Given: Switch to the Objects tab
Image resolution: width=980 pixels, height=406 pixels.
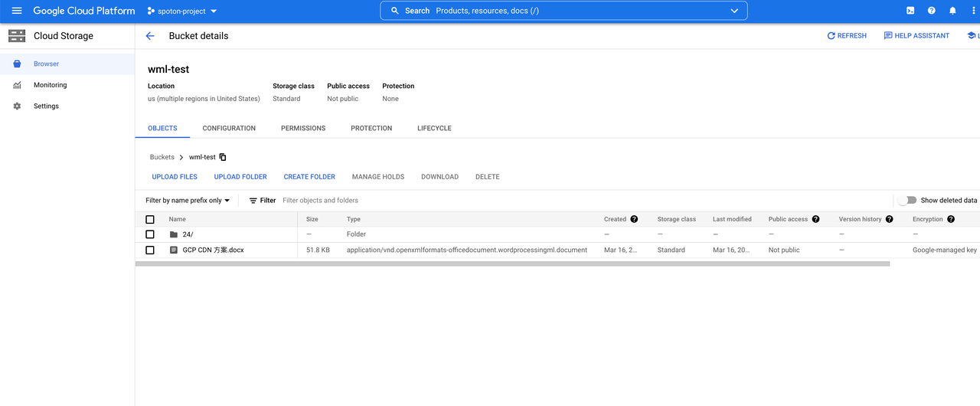Looking at the screenshot, I should point(162,129).
